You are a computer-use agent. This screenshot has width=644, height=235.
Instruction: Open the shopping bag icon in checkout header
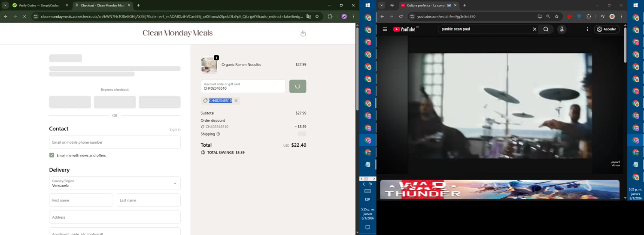pos(303,33)
